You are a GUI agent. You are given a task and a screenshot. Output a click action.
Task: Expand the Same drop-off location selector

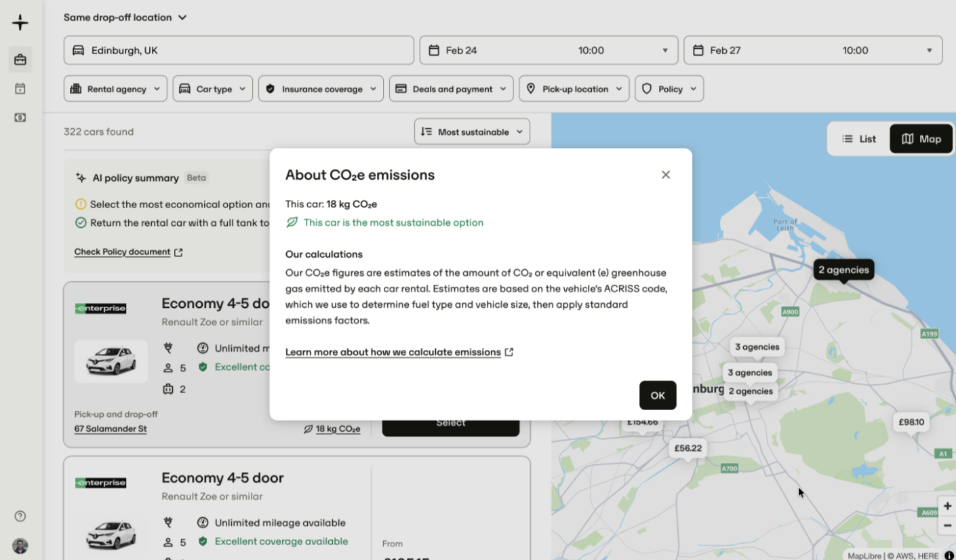pos(125,18)
